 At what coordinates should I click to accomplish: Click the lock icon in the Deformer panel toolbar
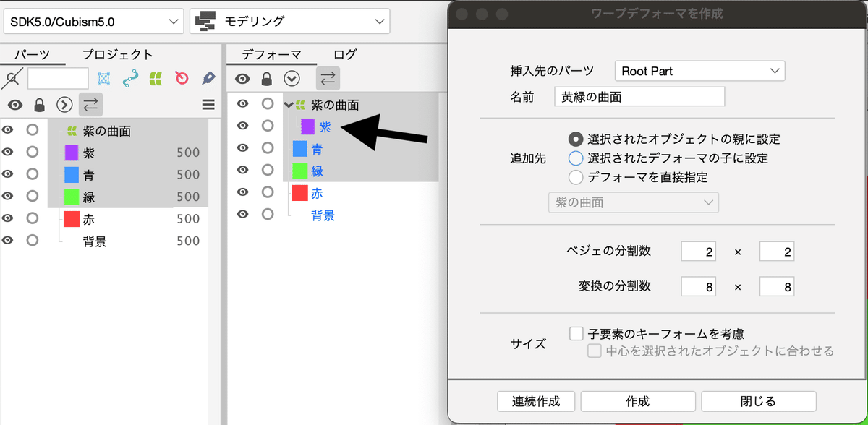(267, 79)
